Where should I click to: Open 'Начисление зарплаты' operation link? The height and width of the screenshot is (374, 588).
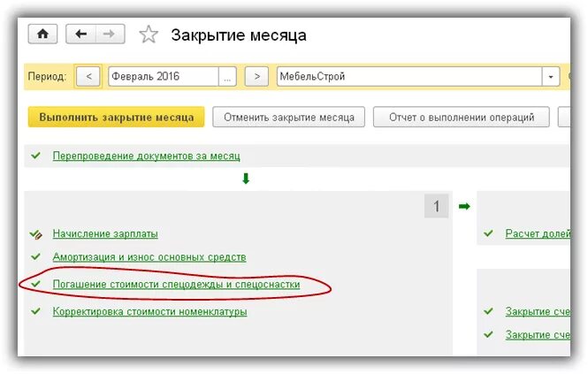click(105, 233)
